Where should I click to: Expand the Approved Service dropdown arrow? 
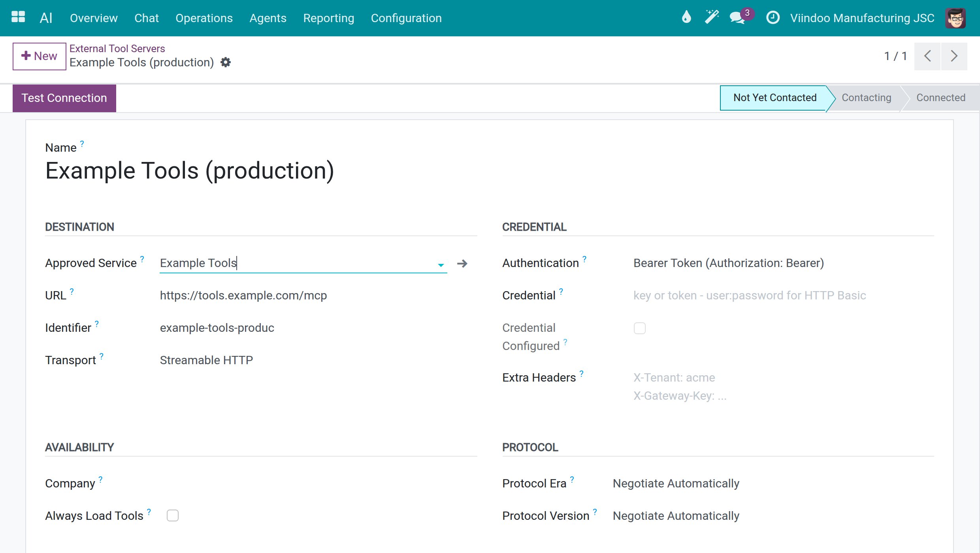pyautogui.click(x=441, y=265)
